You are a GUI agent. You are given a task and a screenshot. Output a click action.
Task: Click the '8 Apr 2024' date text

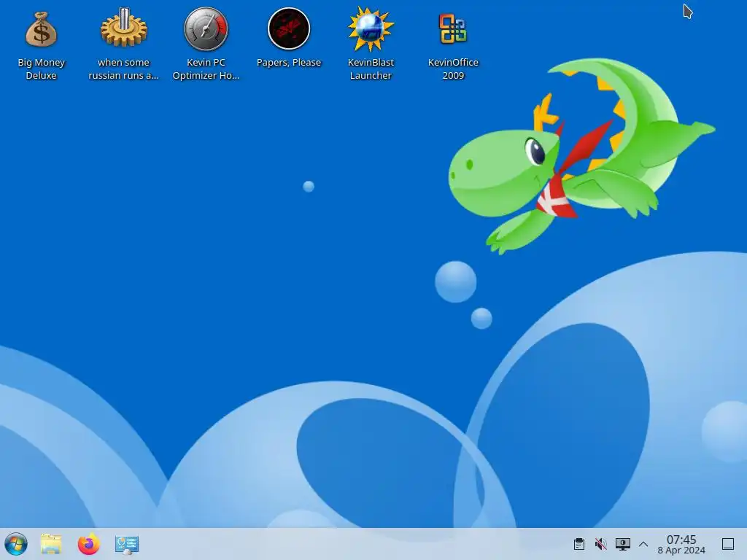[x=681, y=551]
